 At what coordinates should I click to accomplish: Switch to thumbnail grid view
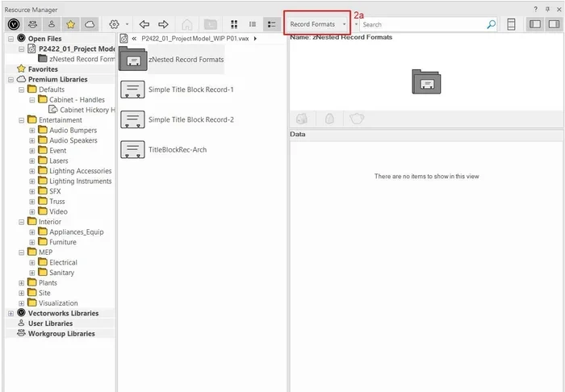click(233, 25)
